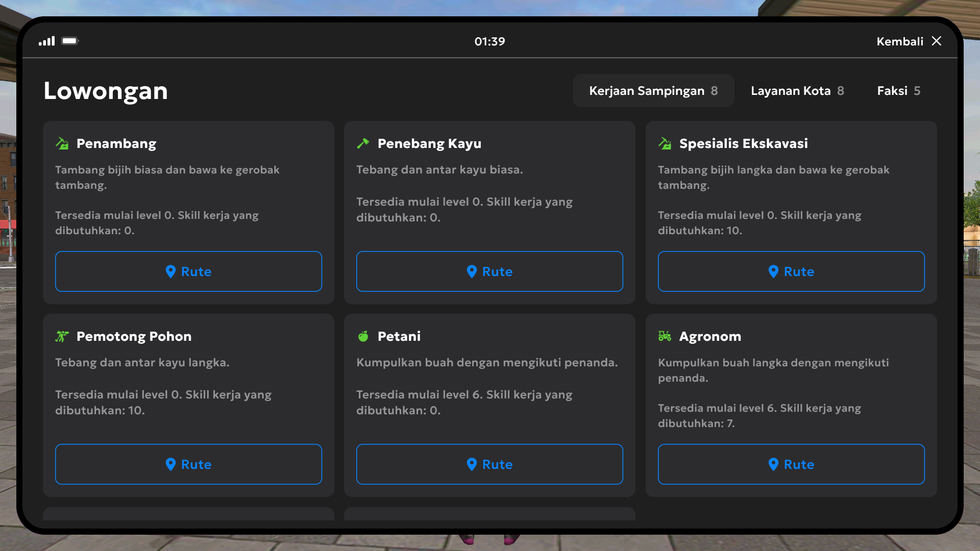Click the Agronom tractor icon

click(x=665, y=336)
